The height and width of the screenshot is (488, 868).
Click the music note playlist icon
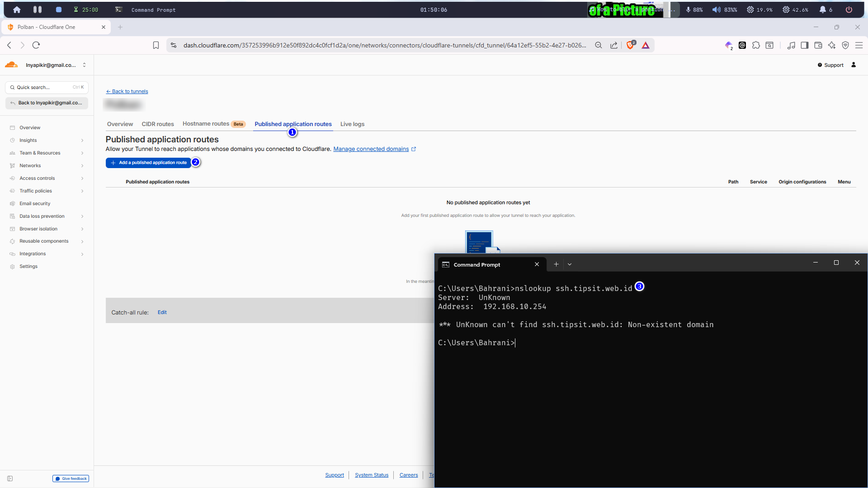click(x=791, y=45)
